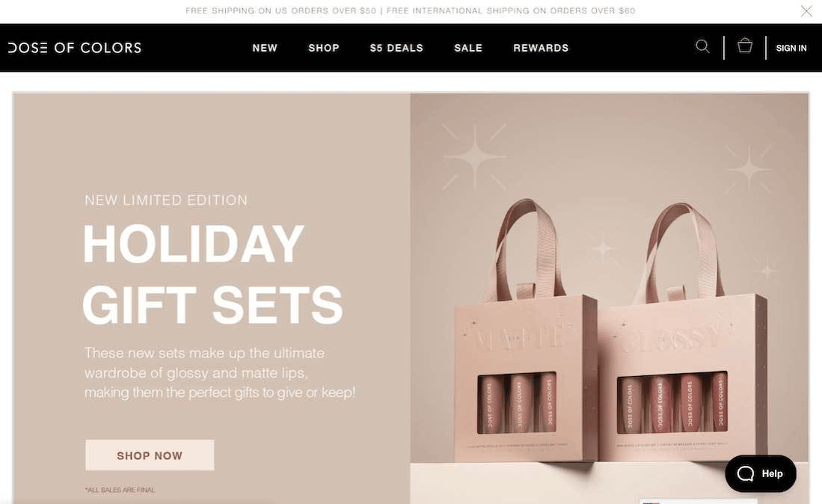The height and width of the screenshot is (504, 822).
Task: Dismiss the free shipping announcement bar
Action: point(806,10)
